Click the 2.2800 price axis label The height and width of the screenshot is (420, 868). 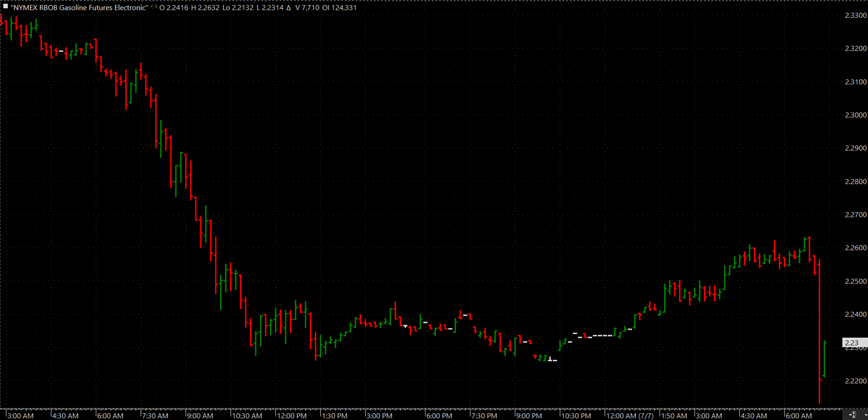point(856,181)
